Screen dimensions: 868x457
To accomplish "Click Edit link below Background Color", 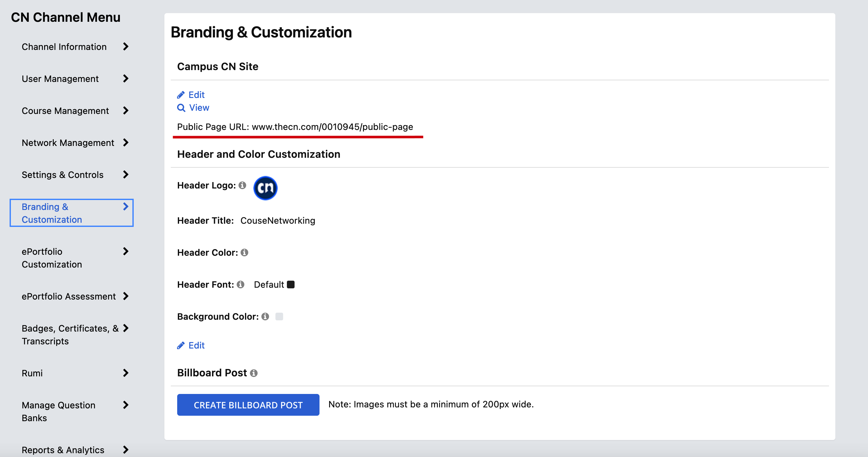I will [x=196, y=345].
